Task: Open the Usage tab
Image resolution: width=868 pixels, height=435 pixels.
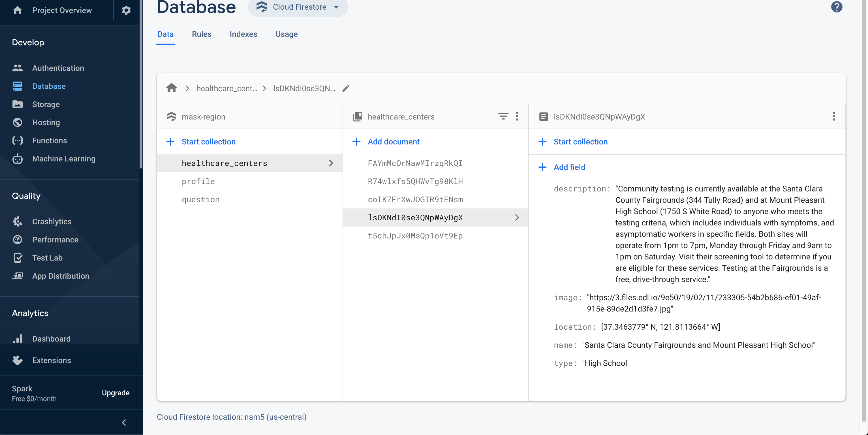Action: 287,34
